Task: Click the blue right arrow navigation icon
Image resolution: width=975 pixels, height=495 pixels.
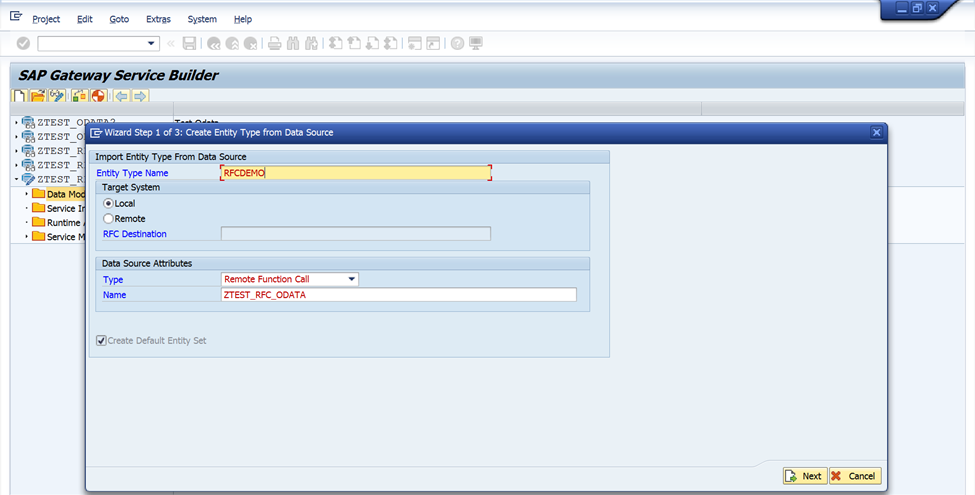Action: pyautogui.click(x=140, y=96)
